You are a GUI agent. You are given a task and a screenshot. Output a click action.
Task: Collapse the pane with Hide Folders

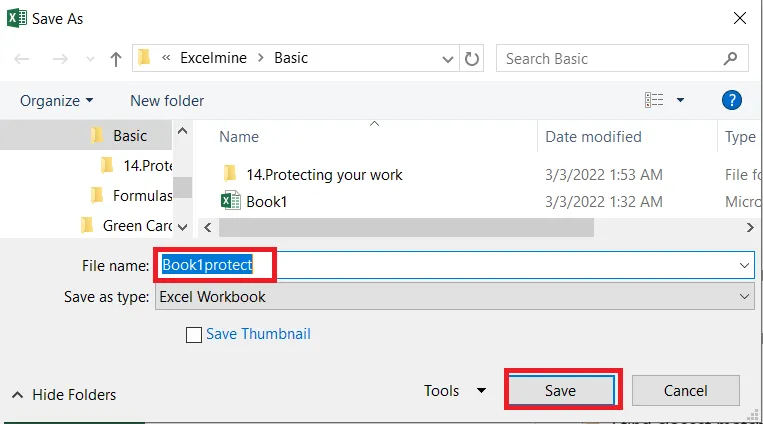[64, 394]
